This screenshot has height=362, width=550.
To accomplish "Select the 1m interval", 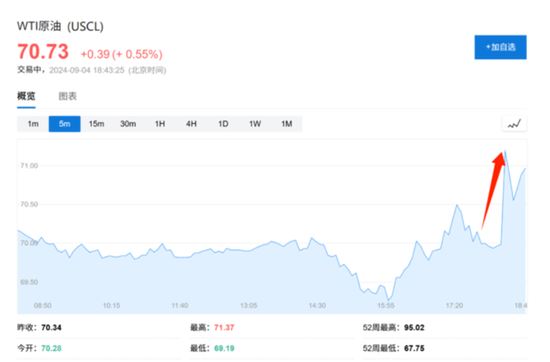I will (x=33, y=124).
